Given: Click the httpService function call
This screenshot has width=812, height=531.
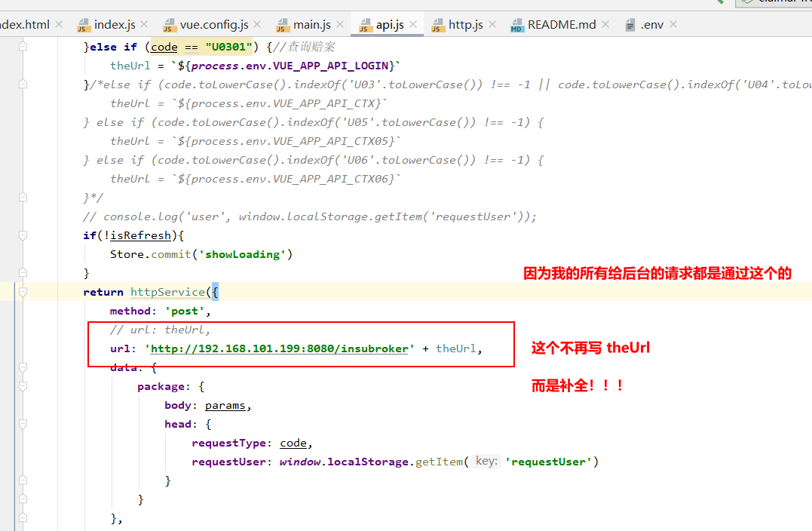Looking at the screenshot, I should (168, 292).
